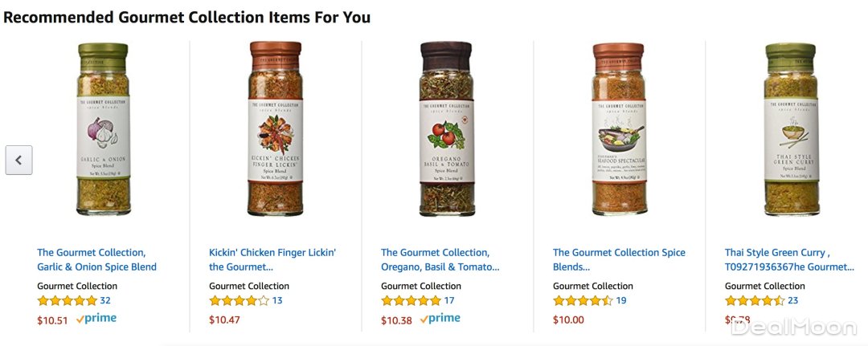The width and height of the screenshot is (868, 346).
Task: Open the Kickin' Chicken bottle image
Action: [x=275, y=129]
